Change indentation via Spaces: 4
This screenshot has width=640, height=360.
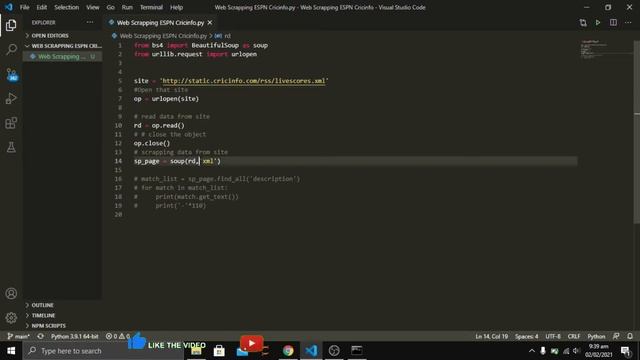526,336
